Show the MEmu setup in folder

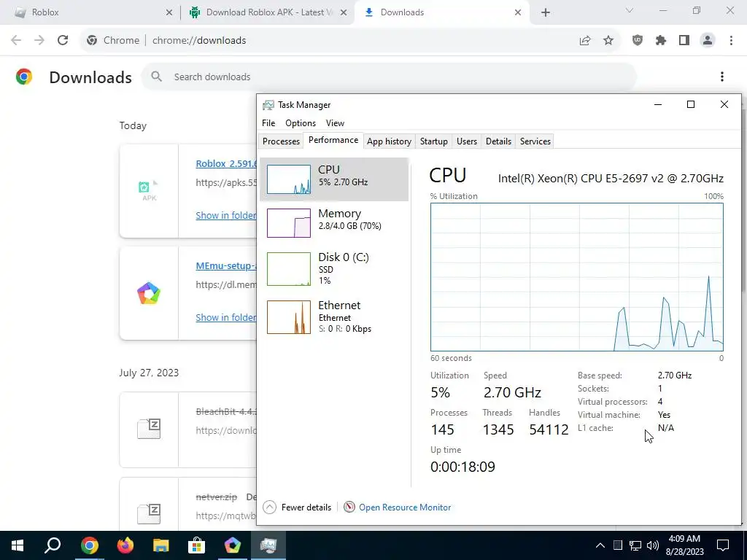226,317
